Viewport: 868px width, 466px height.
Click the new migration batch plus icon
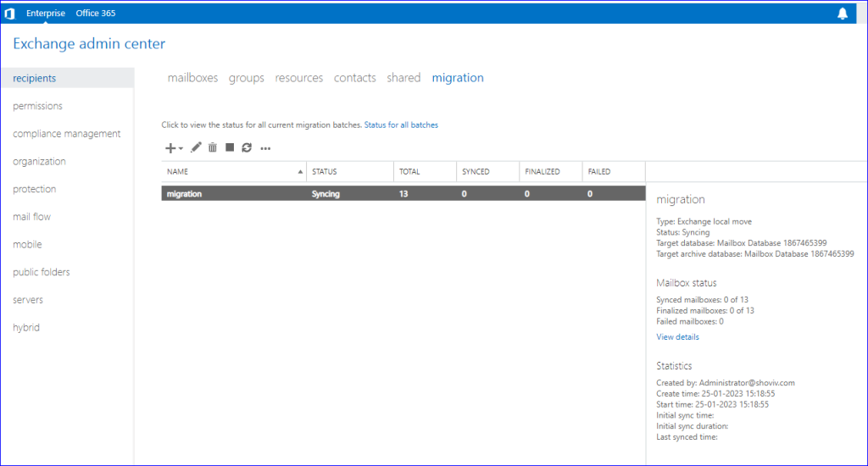point(170,147)
